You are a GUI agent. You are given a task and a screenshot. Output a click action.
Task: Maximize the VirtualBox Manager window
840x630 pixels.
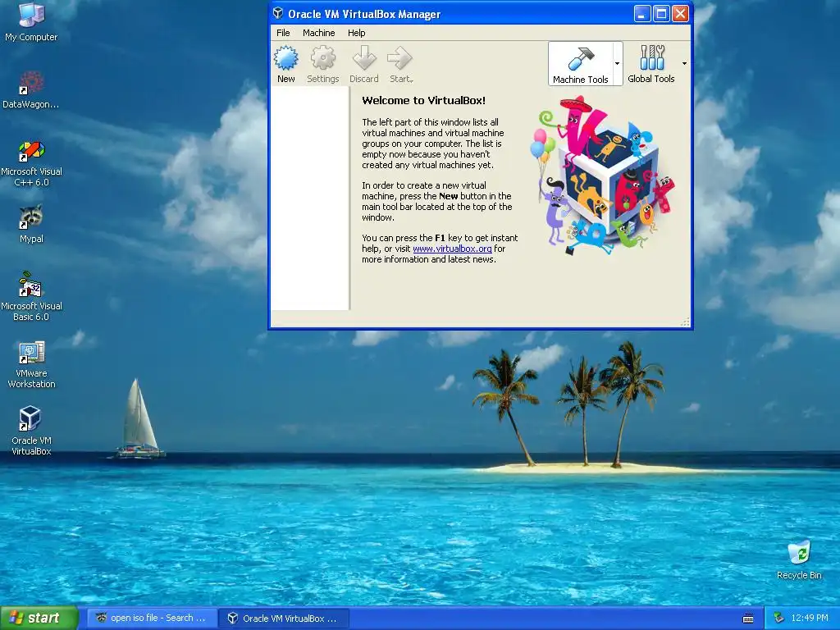[661, 13]
